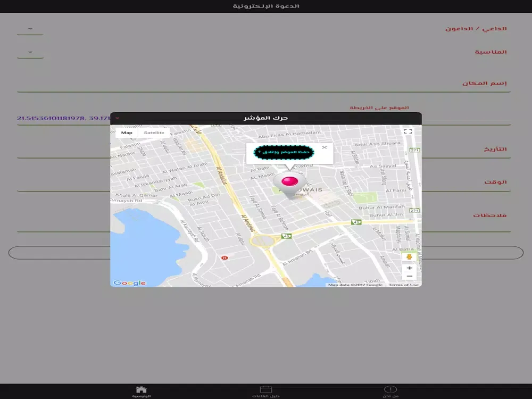The image size is (532, 399).
Task: Open the halls directory calendar tab
Action: [265, 392]
